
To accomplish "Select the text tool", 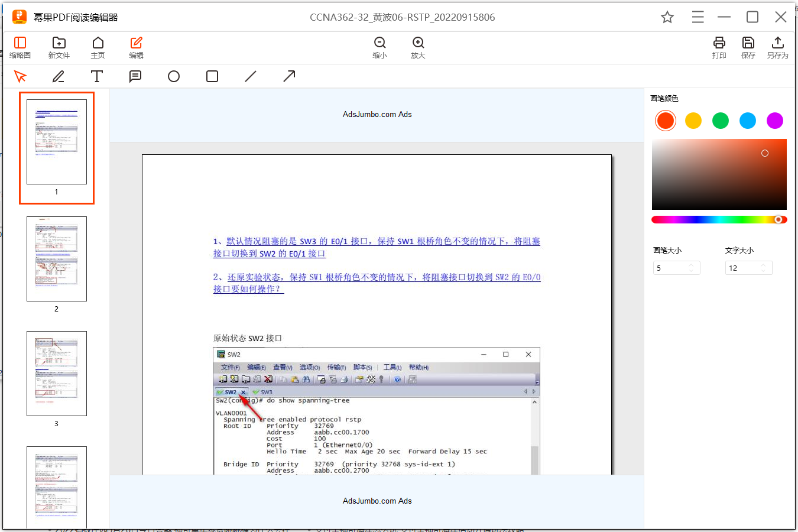I will coord(97,76).
